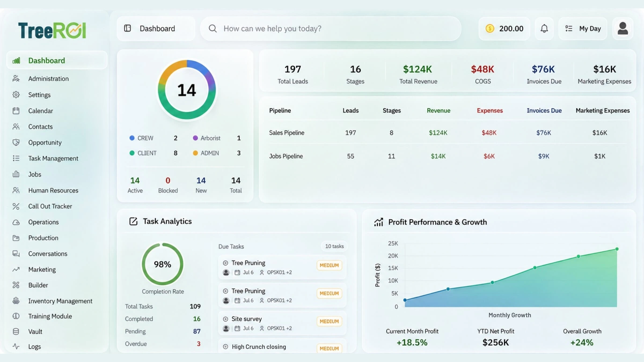Click the purple Arborist legend dot
Screen dimensions: 644x362
pyautogui.click(x=195, y=138)
